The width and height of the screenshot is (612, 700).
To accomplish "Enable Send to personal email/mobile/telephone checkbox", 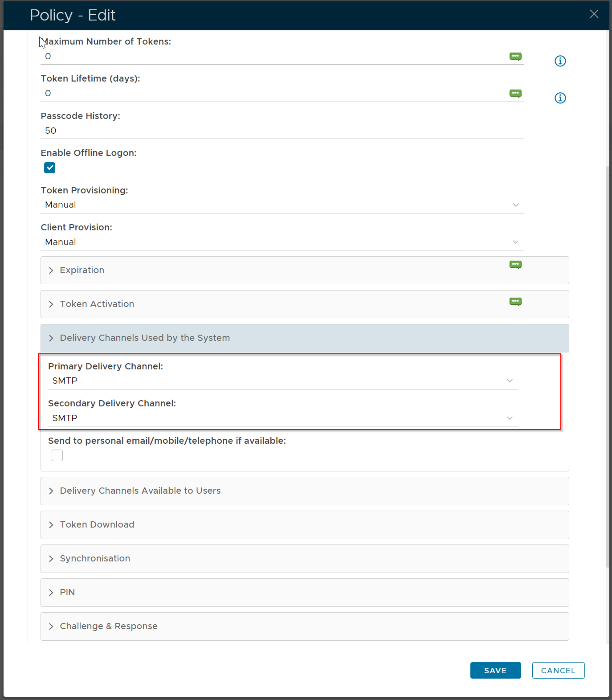I will click(57, 455).
